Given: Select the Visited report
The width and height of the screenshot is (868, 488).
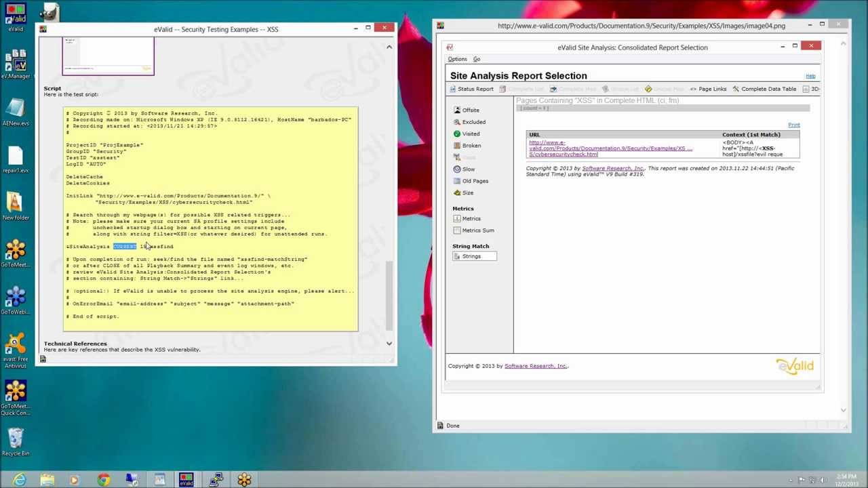Looking at the screenshot, I should 467,134.
